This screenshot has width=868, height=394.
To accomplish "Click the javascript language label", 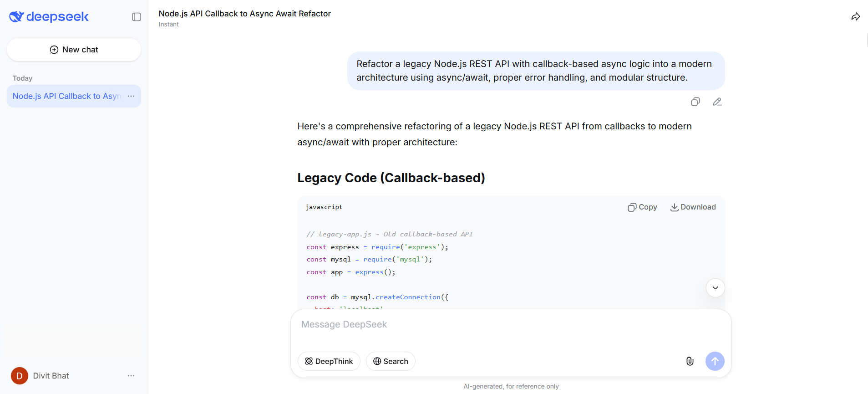I will (324, 207).
